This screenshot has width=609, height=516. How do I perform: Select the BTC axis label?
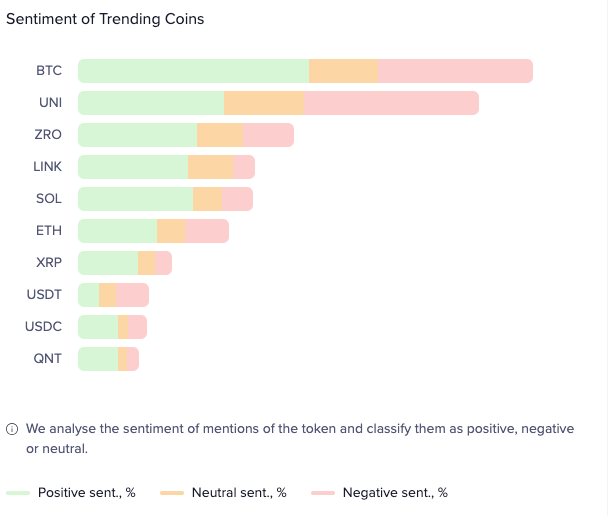(x=49, y=71)
